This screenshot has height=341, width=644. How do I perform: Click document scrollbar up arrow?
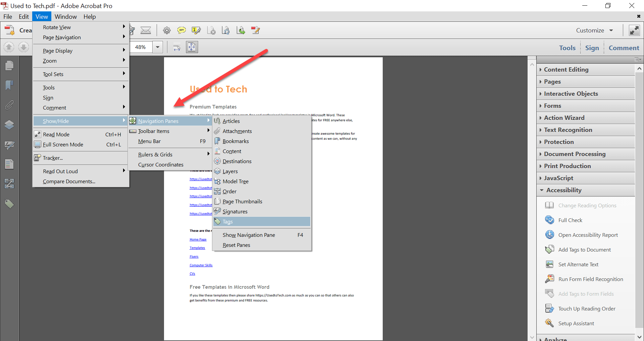point(532,64)
